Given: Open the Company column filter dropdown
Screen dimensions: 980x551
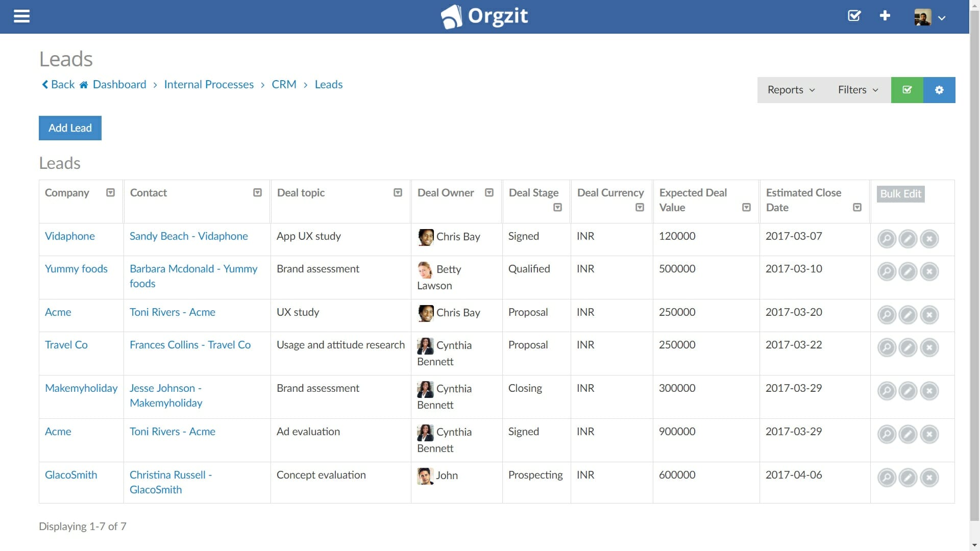Looking at the screenshot, I should click(110, 192).
